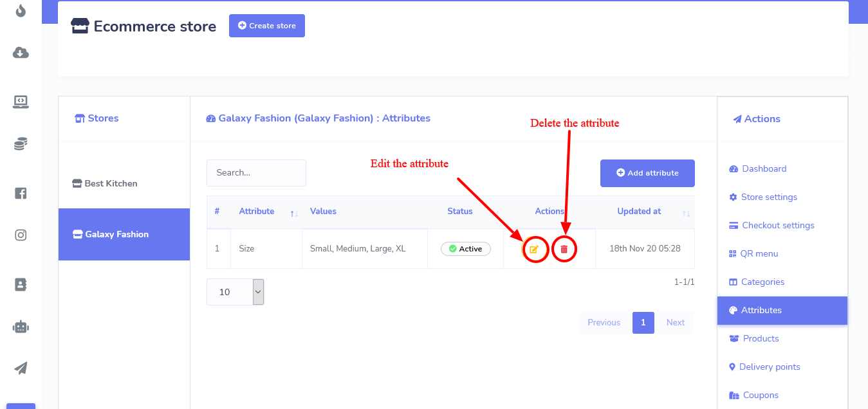Click the Active status badge
This screenshot has width=868, height=409.
point(466,249)
